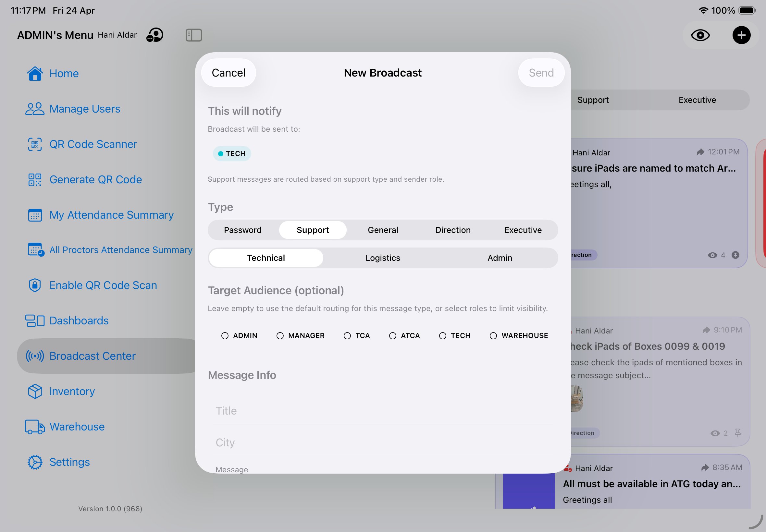The width and height of the screenshot is (766, 532).
Task: Open the QR Code Scanner tool
Action: [x=35, y=144]
